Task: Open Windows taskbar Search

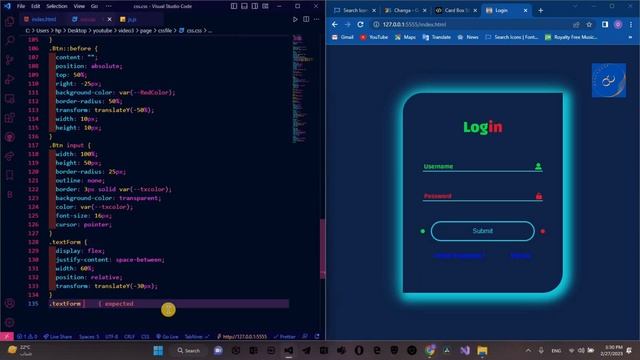Action: (189, 350)
